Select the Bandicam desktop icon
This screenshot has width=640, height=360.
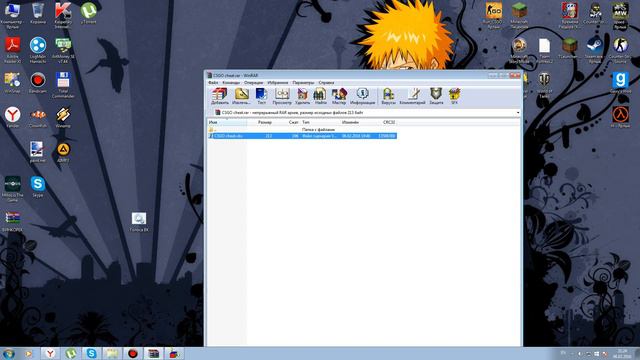tap(38, 83)
